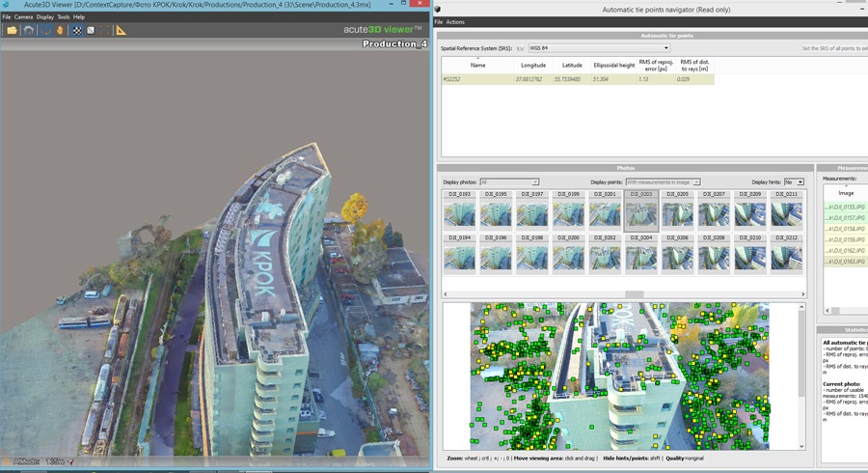Sort by RMS of dist. to rays column
This screenshot has height=473, width=868.
(x=694, y=66)
